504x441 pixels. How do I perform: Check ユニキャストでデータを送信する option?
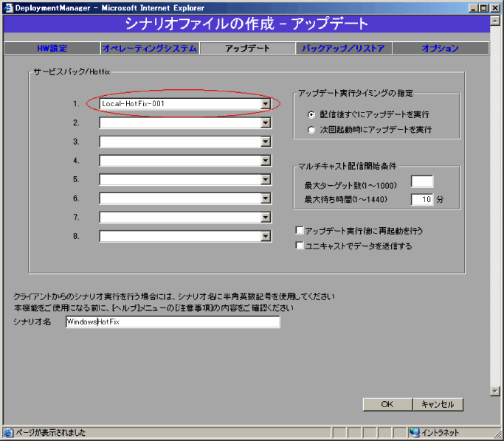point(300,246)
